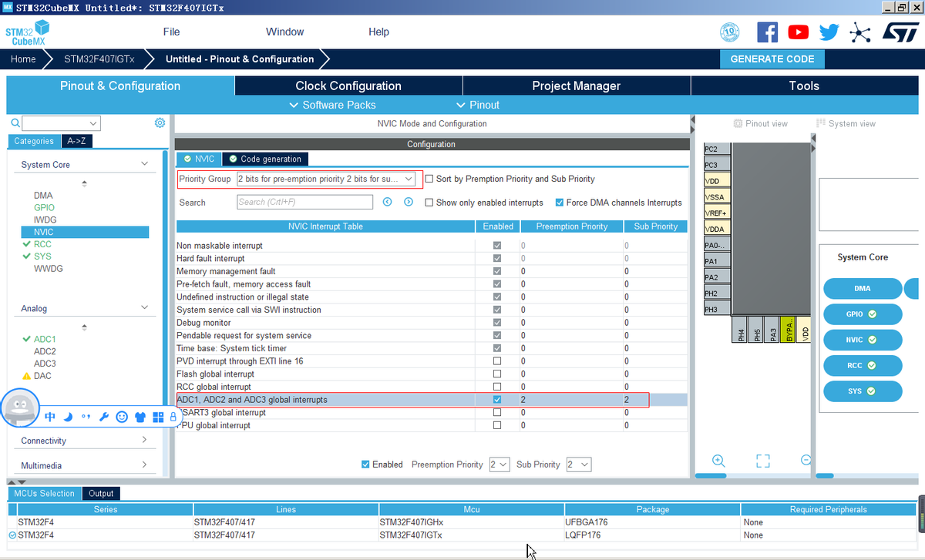Toggle Force DMA channels Interrupts checkbox

pyautogui.click(x=560, y=203)
